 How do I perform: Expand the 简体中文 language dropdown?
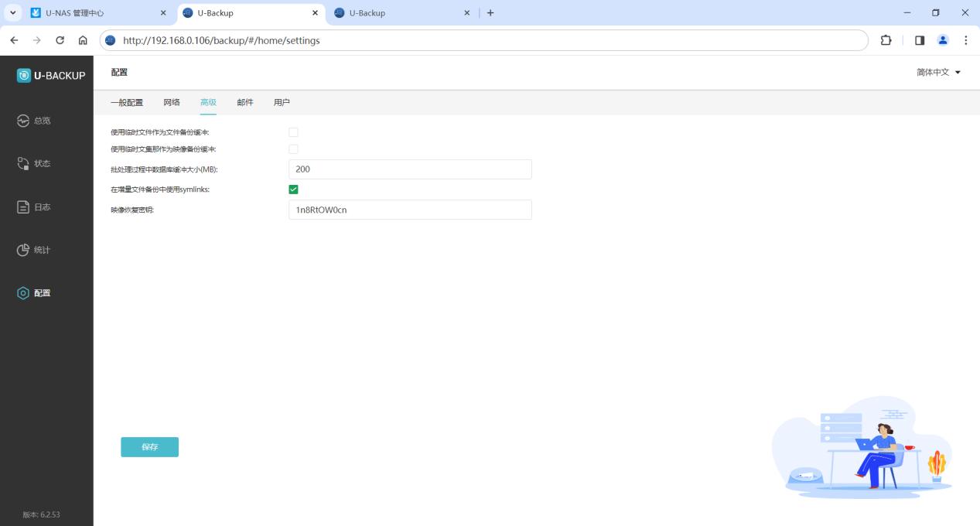938,72
